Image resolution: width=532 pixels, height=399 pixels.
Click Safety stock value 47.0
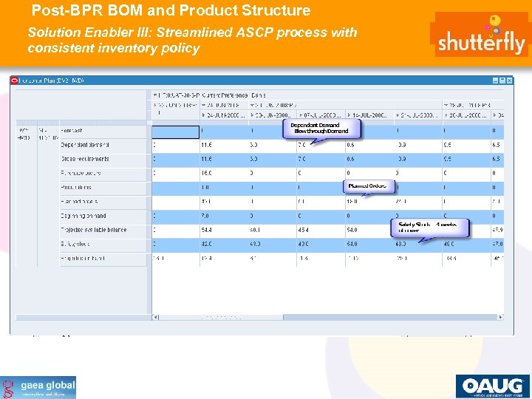pos(497,244)
